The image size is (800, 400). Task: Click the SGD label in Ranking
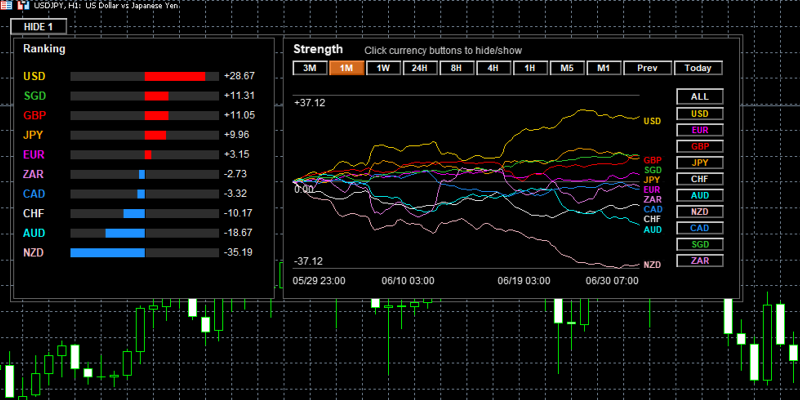[x=34, y=96]
